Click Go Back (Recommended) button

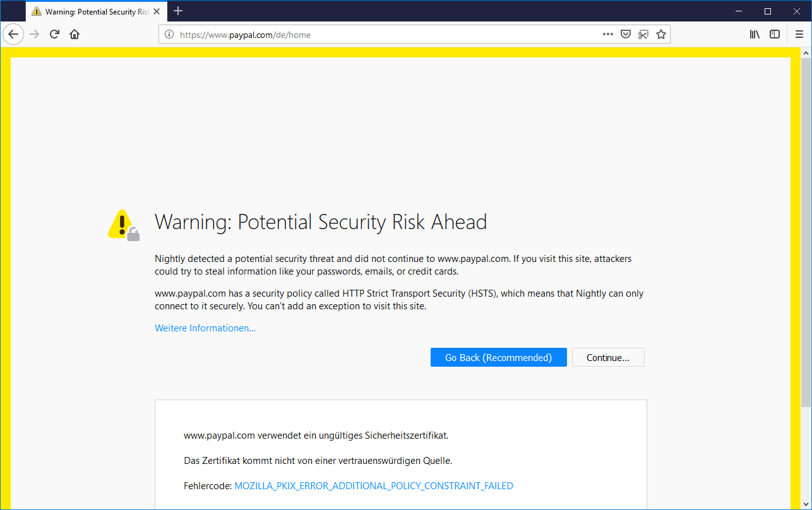click(x=498, y=357)
